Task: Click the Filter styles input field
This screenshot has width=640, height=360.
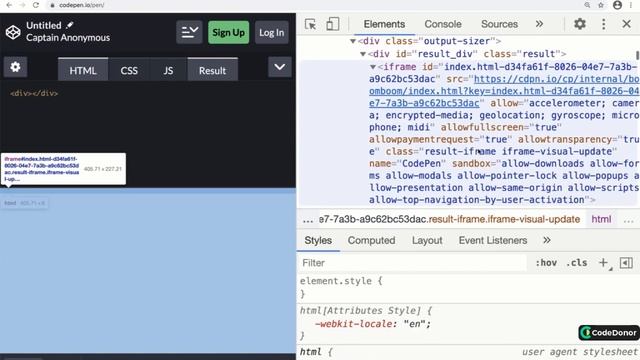Action: tap(412, 263)
